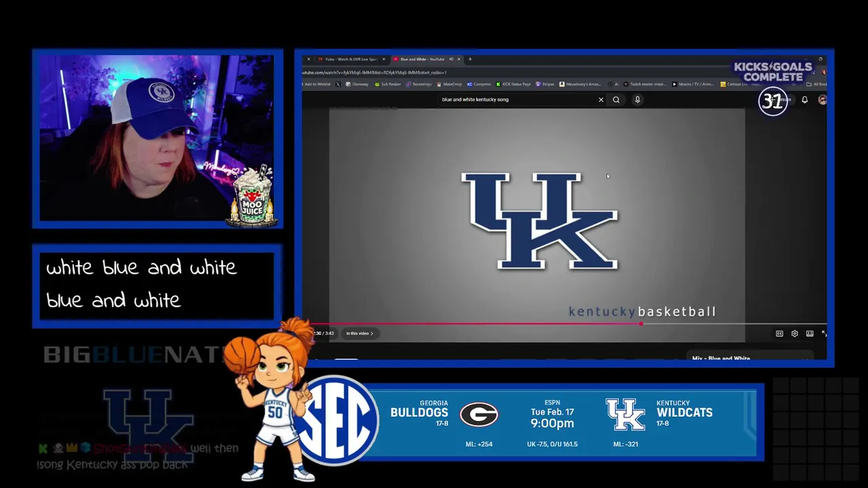Close the Blue and White YouTube tab
The image size is (868, 488).
(458, 59)
